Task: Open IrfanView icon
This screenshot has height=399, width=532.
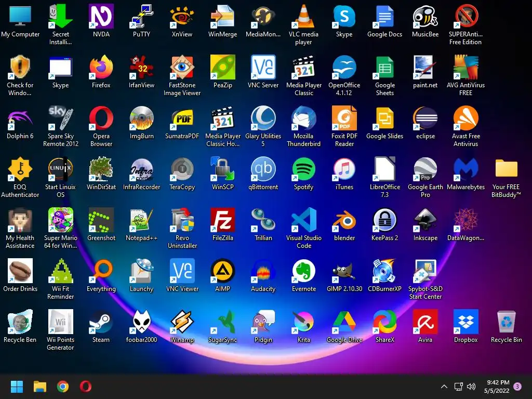Action: [141, 67]
